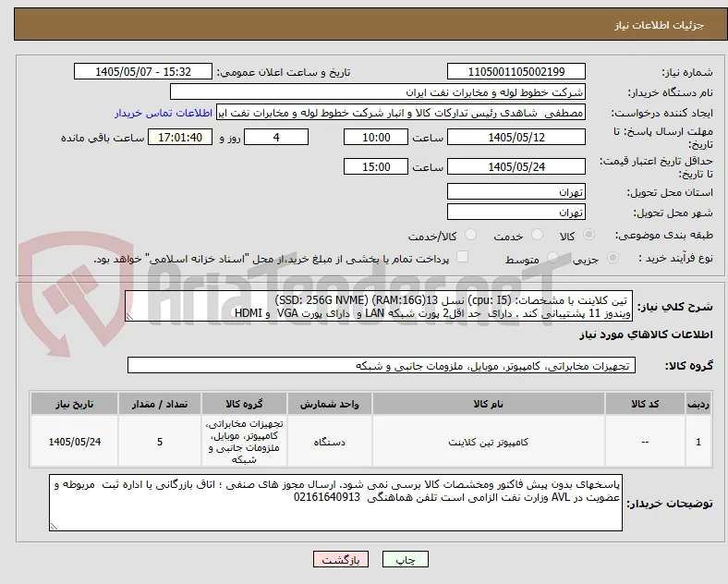Click the validity time field 15:00
Viewport: 728px width, 584px height.
376,166
